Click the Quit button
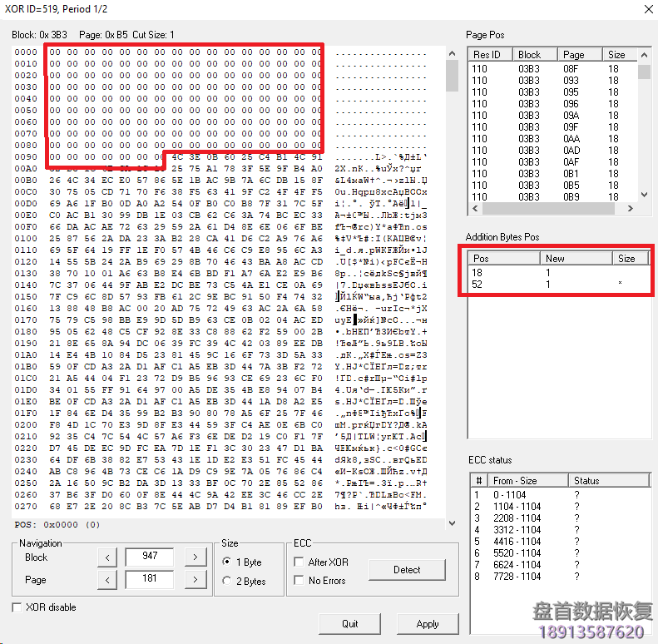The image size is (658, 644). 349,623
